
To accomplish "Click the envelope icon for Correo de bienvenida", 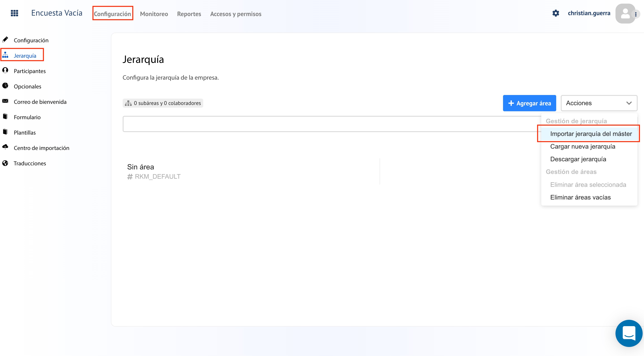I will pos(5,101).
